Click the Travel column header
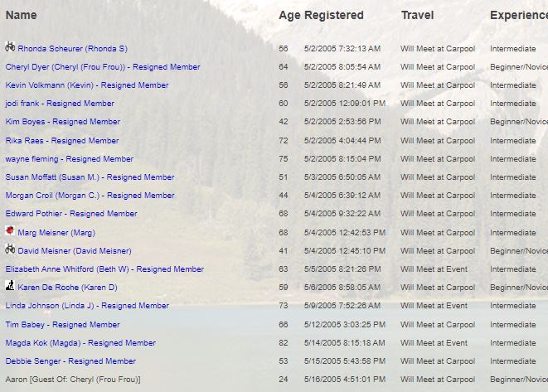Screen dimensions: 548x392 click(x=417, y=15)
